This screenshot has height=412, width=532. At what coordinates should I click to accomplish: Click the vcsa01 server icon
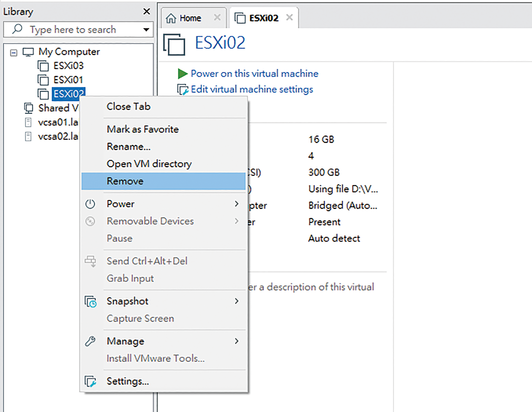pos(28,122)
